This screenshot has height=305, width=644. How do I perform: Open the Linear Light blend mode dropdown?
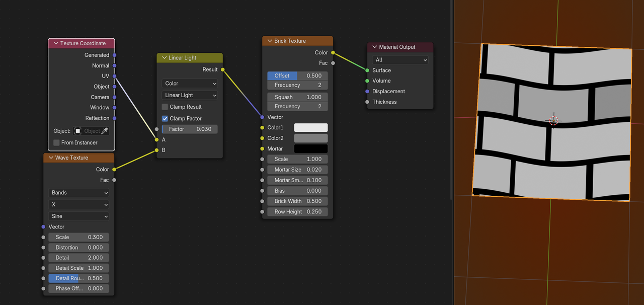point(190,95)
